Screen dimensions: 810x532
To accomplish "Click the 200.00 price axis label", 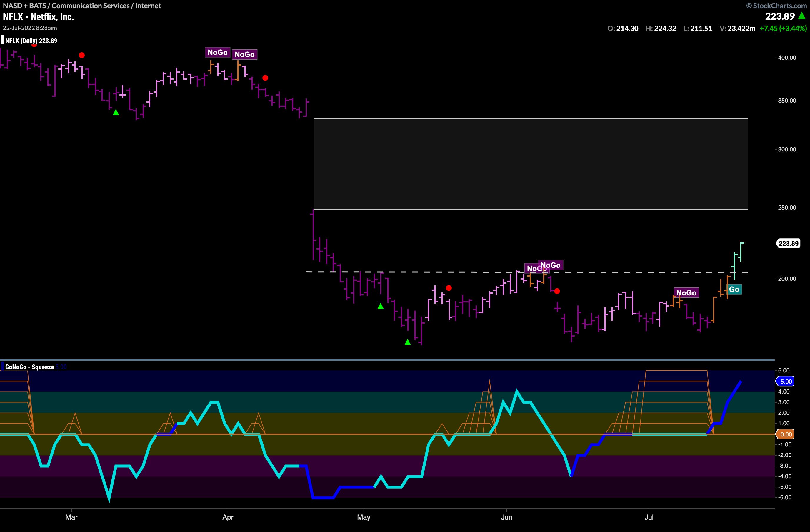I will pyautogui.click(x=787, y=279).
